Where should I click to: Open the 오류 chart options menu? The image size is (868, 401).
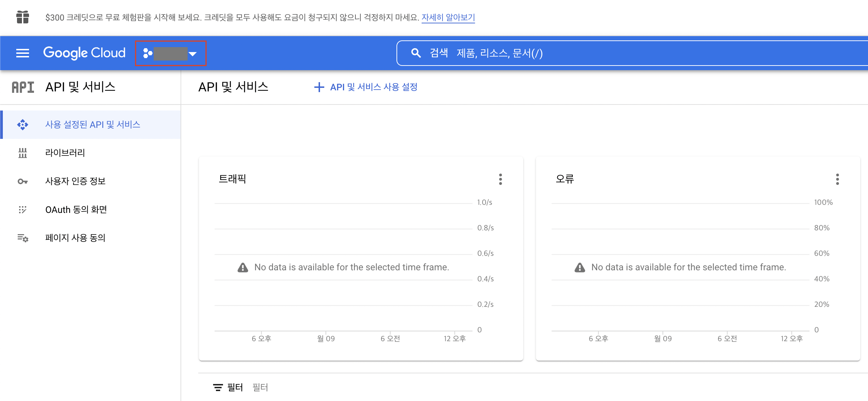point(837,179)
